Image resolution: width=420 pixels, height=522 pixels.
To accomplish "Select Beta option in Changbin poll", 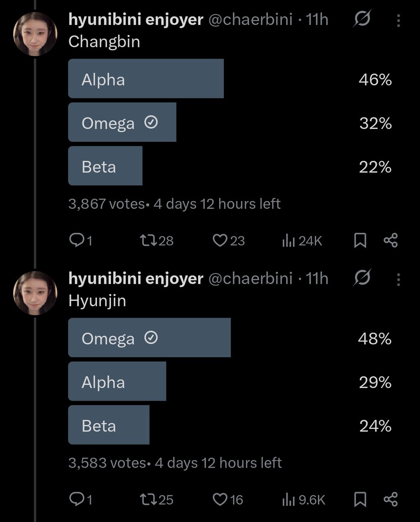I will click(x=105, y=166).
